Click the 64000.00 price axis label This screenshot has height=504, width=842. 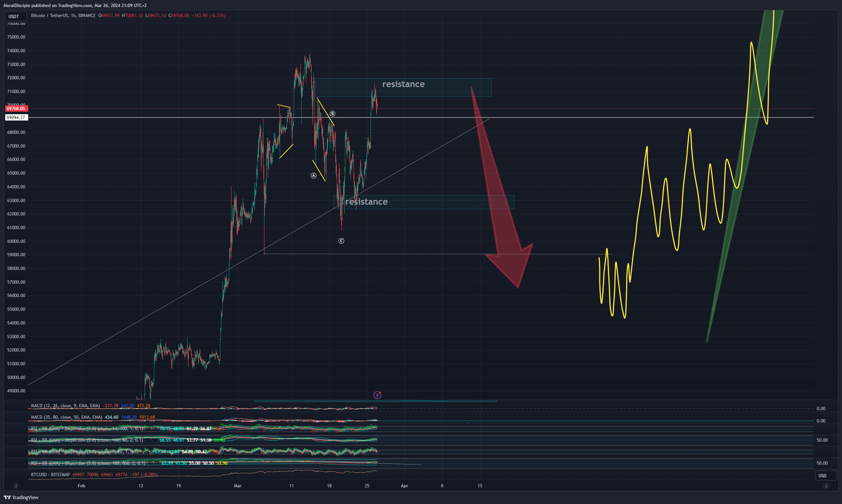click(x=16, y=187)
